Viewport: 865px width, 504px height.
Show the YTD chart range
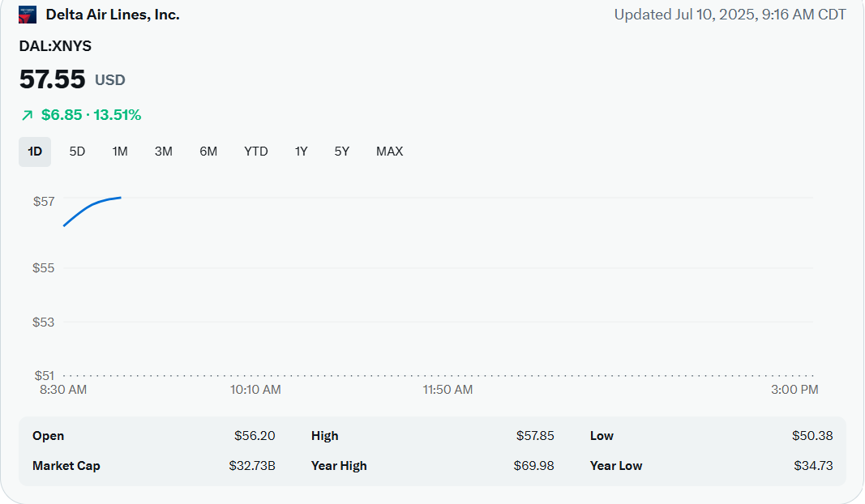pos(256,152)
